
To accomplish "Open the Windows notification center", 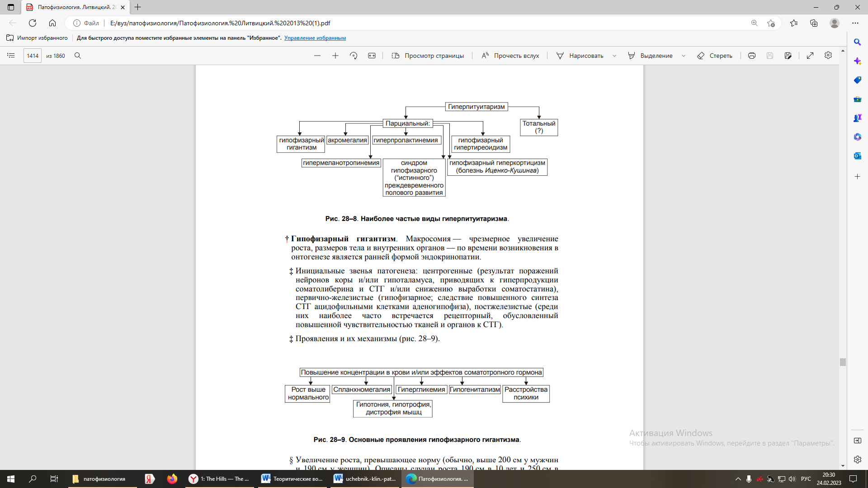I will tap(853, 479).
